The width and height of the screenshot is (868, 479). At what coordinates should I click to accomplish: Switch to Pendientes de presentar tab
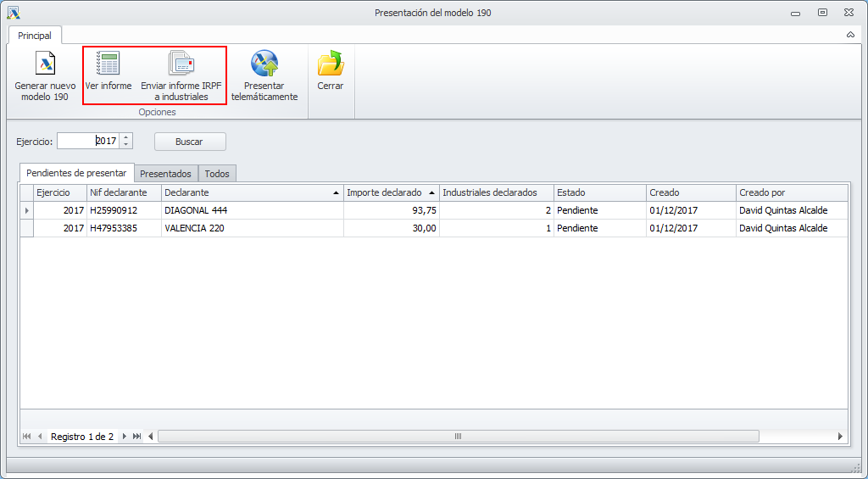(x=76, y=173)
